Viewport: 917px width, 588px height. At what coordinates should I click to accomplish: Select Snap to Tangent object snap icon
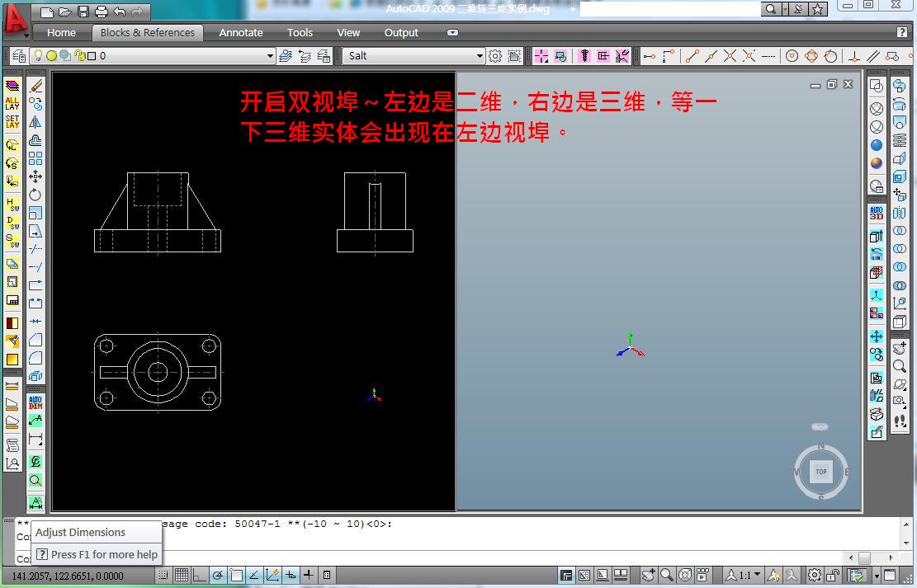point(830,56)
